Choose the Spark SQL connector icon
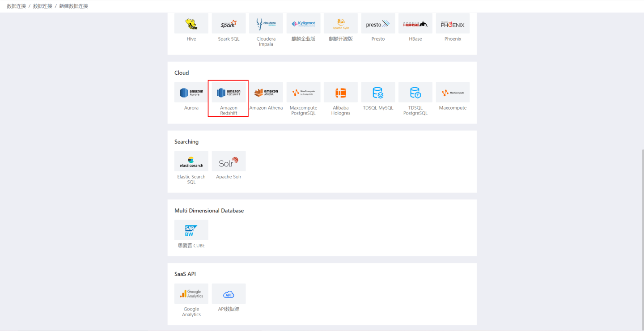644x331 pixels. click(x=229, y=23)
